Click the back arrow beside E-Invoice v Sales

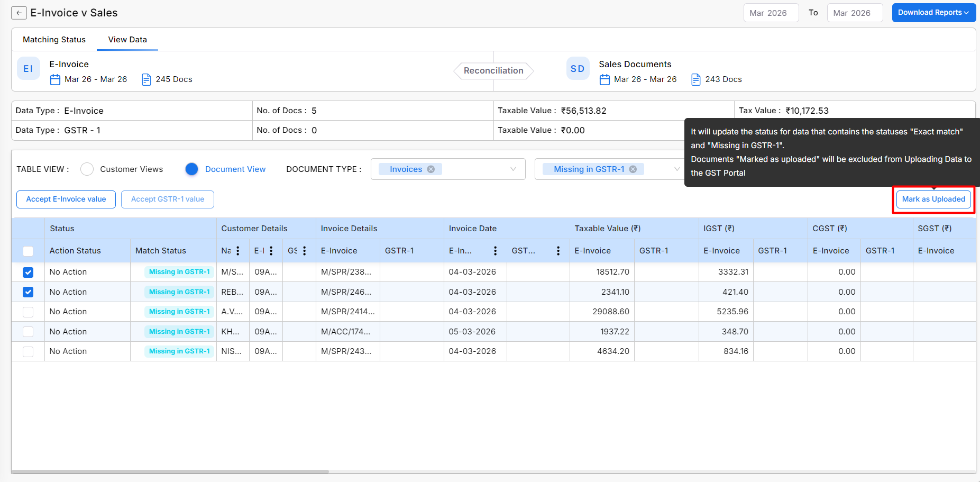coord(19,13)
